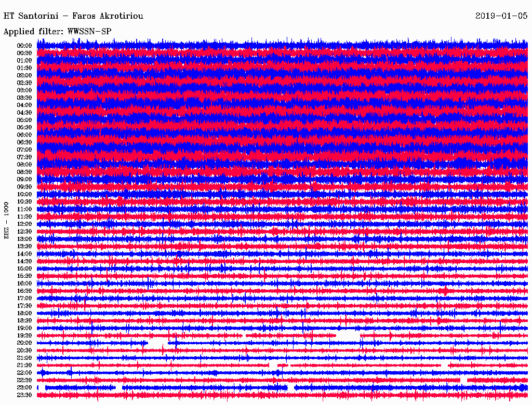This screenshot has height=405, width=532.
Task: Click the 09:00 time label
Action: tap(24, 180)
